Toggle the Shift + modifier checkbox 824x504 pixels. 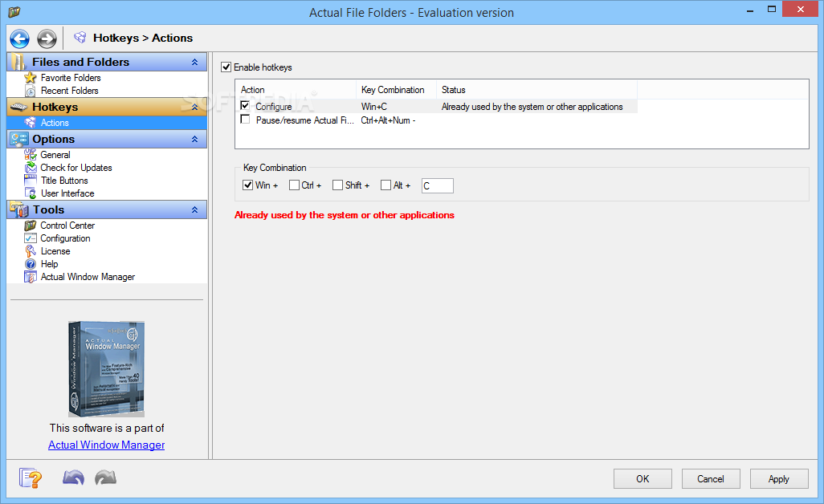[338, 185]
